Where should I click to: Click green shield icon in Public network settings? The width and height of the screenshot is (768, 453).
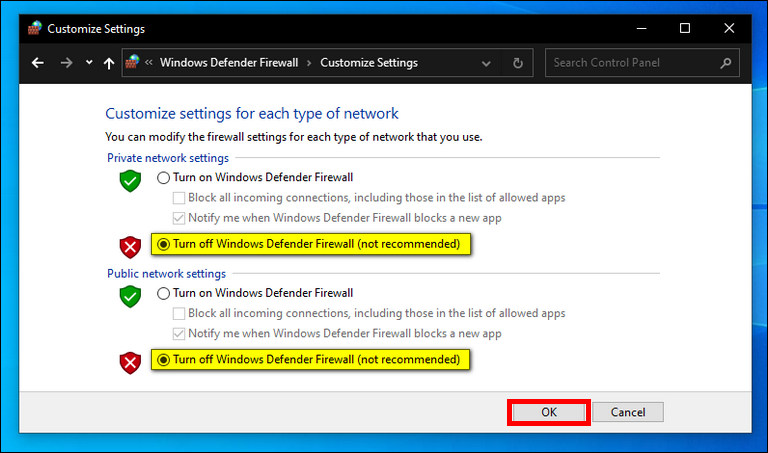[x=130, y=296]
